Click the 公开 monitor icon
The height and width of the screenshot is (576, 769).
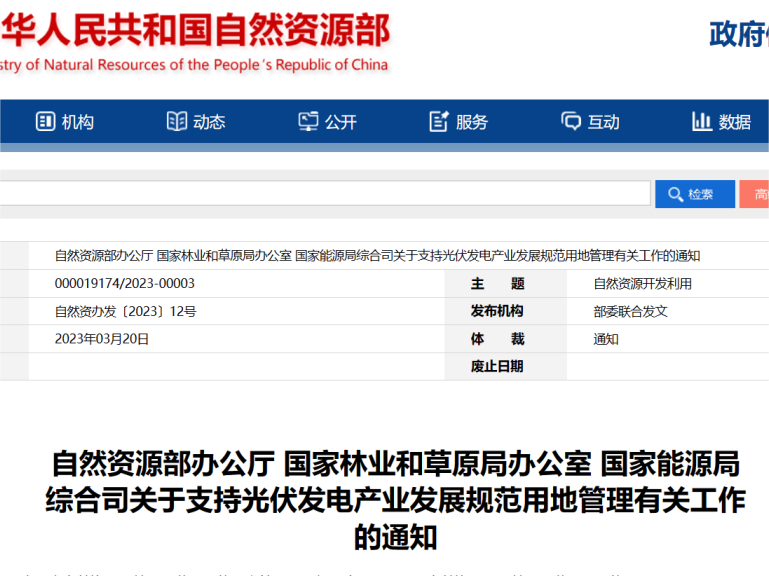[308, 121]
